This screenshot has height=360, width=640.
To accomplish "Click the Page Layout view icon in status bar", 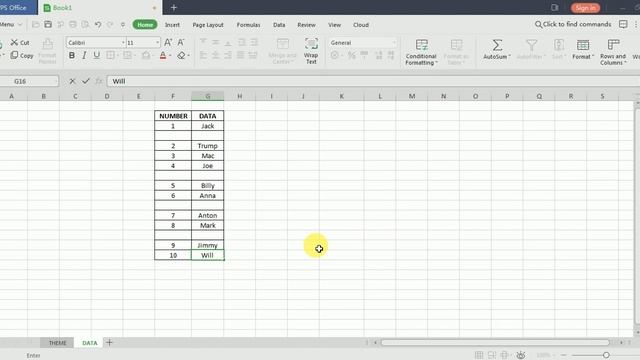I will tap(492, 355).
